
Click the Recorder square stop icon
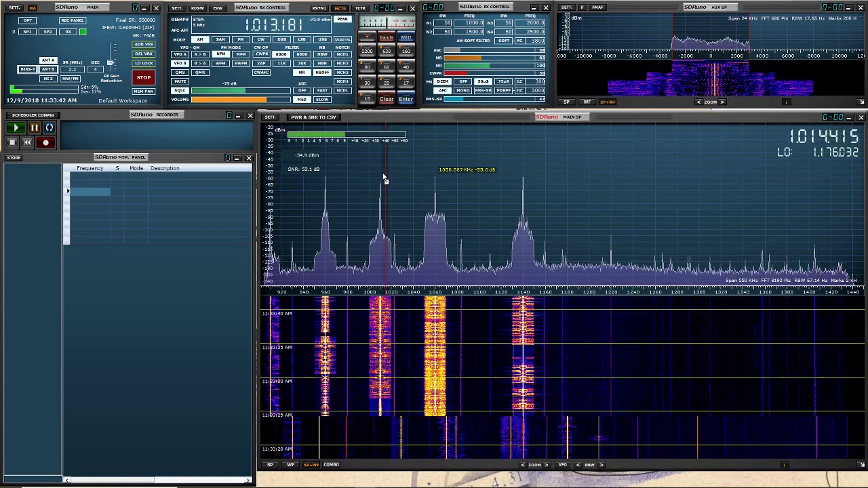tap(12, 142)
